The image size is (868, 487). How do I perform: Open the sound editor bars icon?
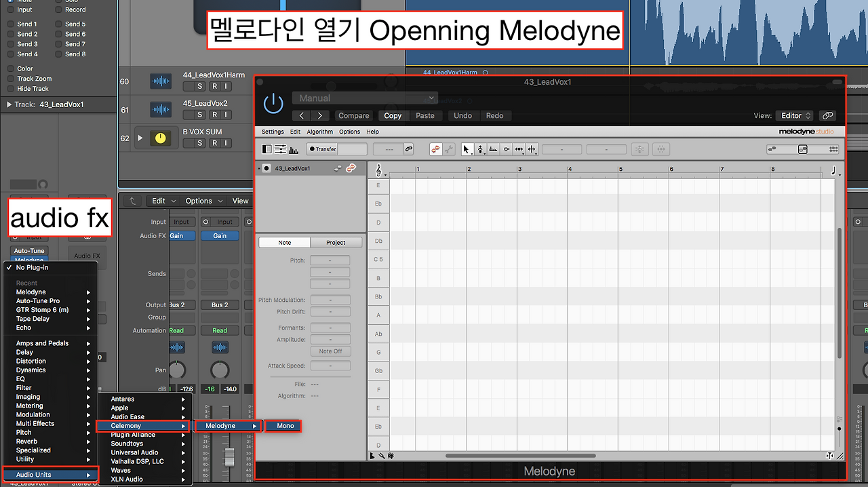(294, 150)
